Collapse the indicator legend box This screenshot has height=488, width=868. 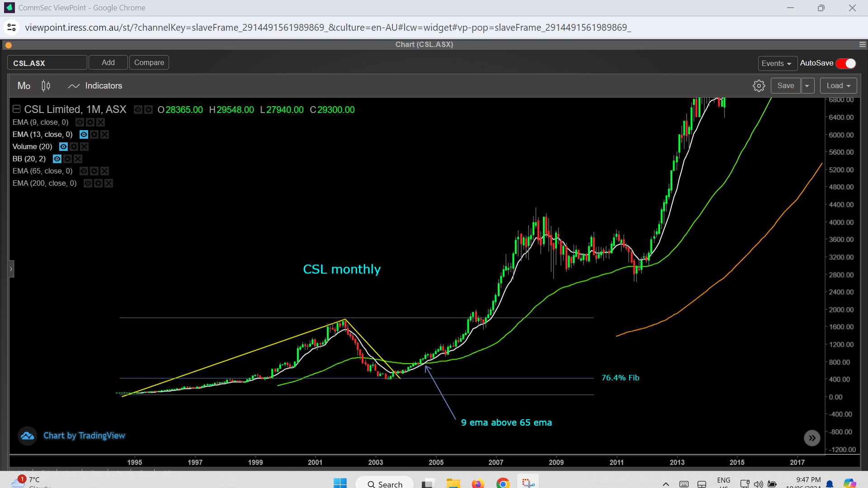17,109
